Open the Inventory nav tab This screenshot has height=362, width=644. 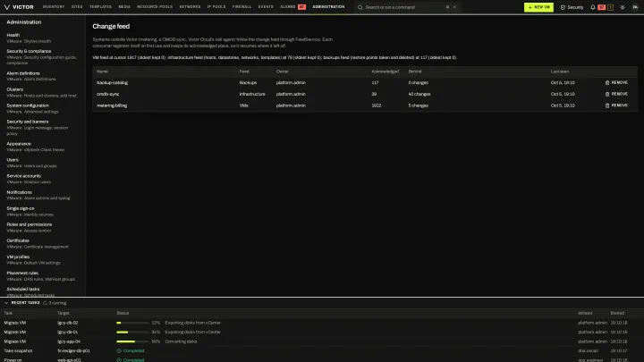54,7
